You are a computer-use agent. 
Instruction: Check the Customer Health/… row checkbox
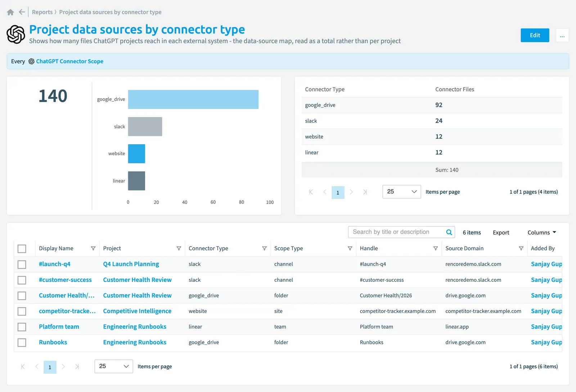[22, 296]
